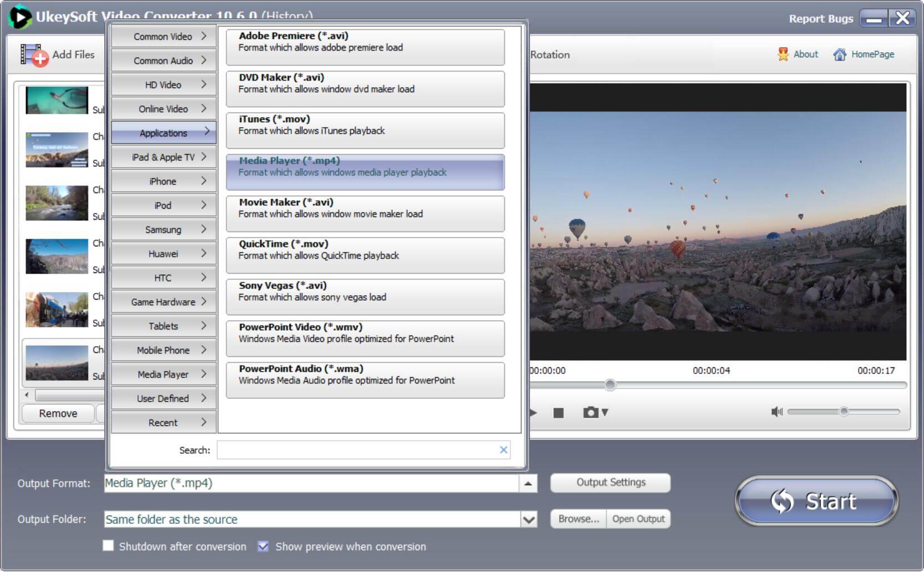The width and height of the screenshot is (924, 572).
Task: Open the iPhone format category
Action: tap(164, 181)
